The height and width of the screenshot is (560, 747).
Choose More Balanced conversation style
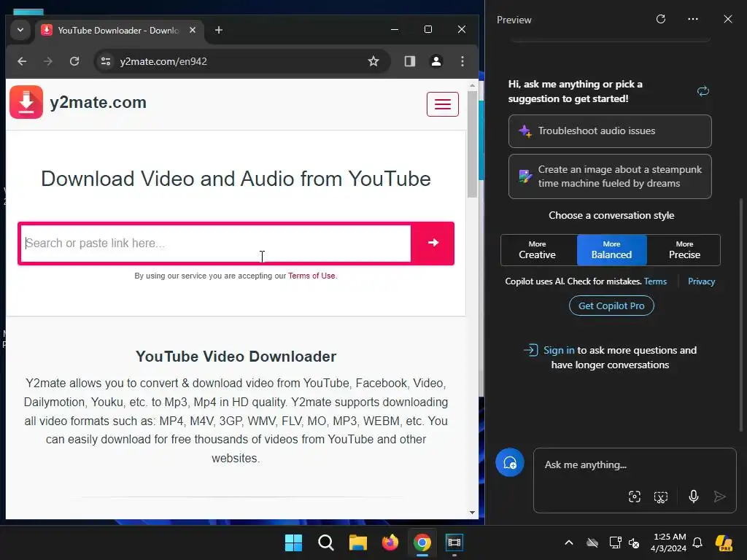click(x=612, y=250)
